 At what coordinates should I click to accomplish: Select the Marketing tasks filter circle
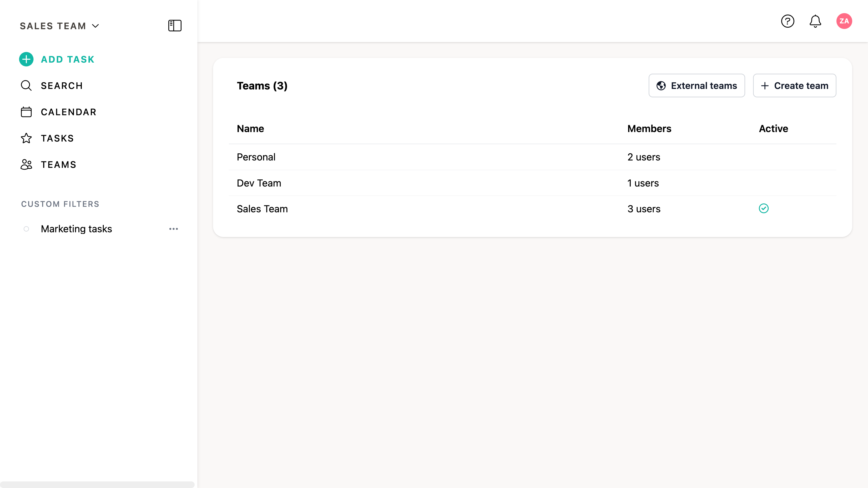coord(26,229)
